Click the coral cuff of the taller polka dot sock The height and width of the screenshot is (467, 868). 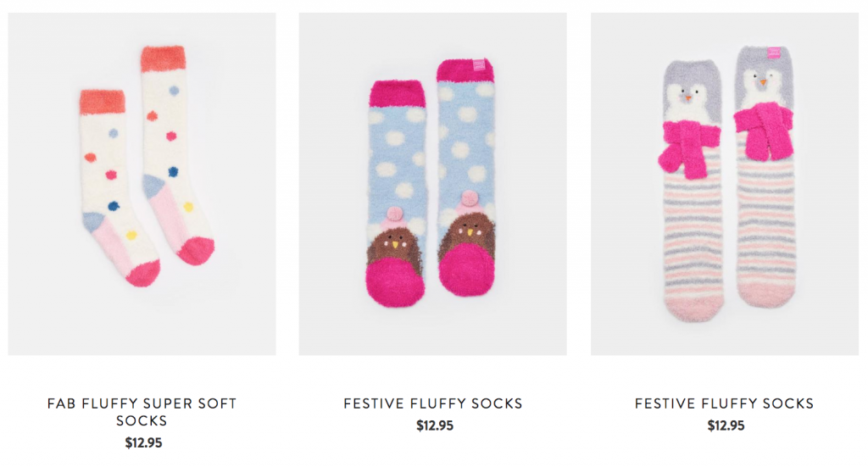(x=163, y=58)
